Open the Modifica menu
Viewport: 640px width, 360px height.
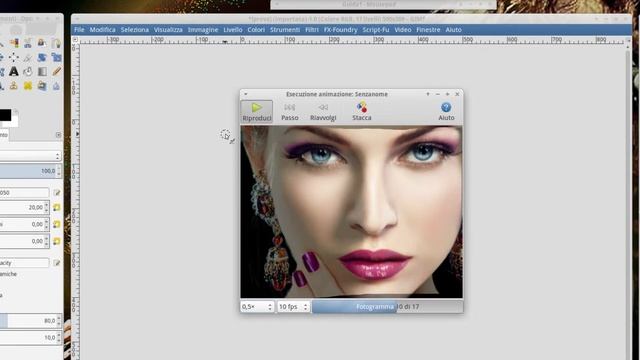102,30
